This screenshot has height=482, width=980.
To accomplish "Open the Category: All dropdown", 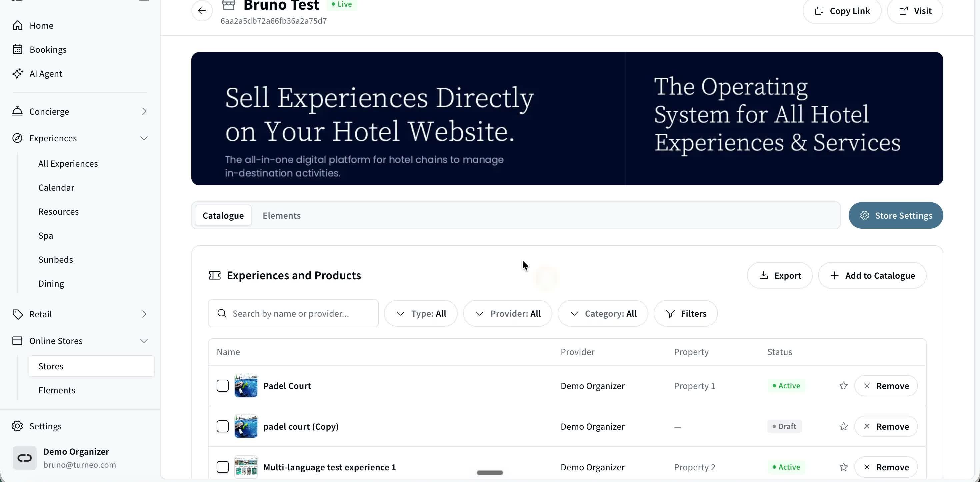I will [603, 313].
